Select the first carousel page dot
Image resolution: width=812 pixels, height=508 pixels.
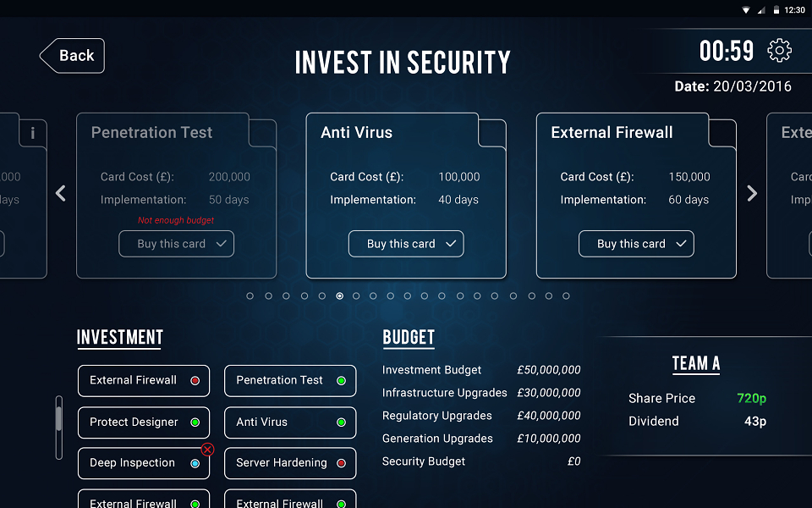click(x=250, y=296)
